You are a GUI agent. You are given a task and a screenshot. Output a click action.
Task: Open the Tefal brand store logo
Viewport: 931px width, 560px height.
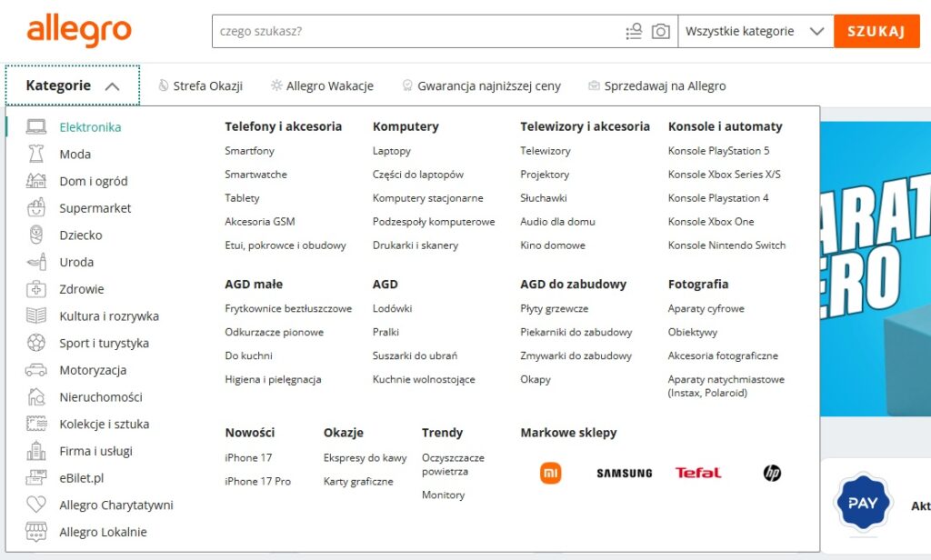[698, 473]
